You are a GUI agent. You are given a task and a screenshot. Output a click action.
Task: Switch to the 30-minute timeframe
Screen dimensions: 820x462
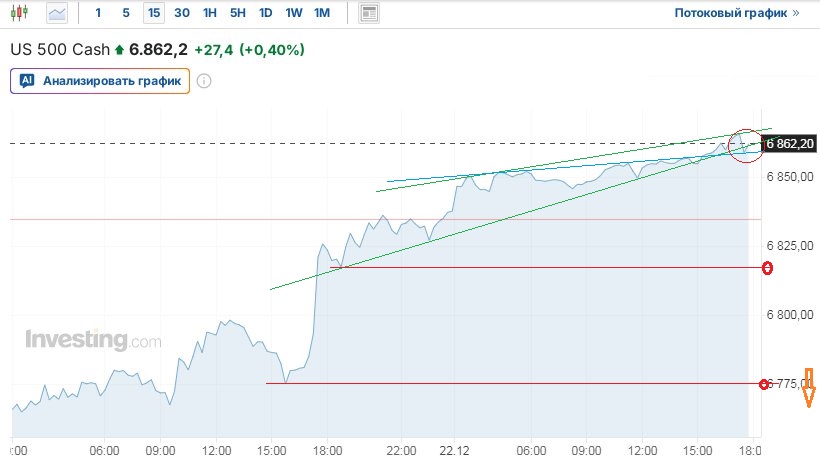click(181, 13)
